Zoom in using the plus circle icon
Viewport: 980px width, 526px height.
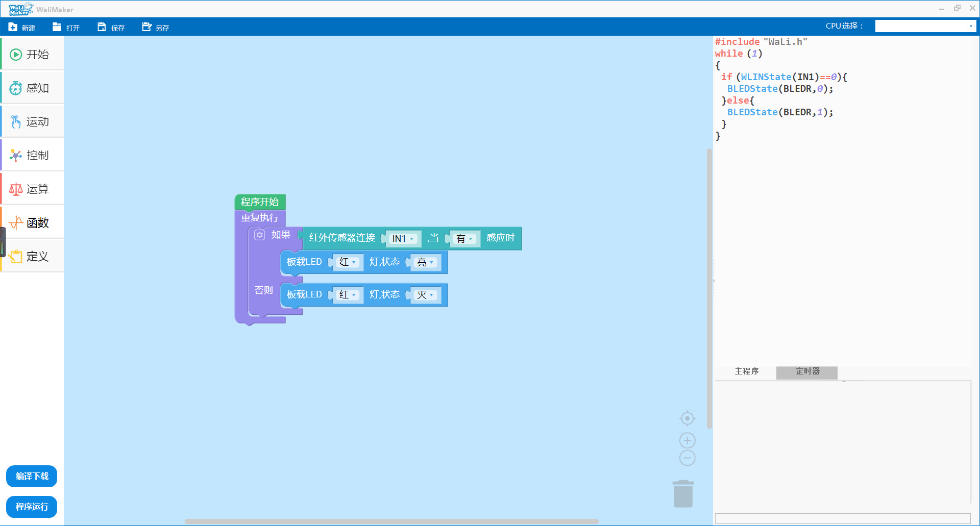[x=687, y=440]
